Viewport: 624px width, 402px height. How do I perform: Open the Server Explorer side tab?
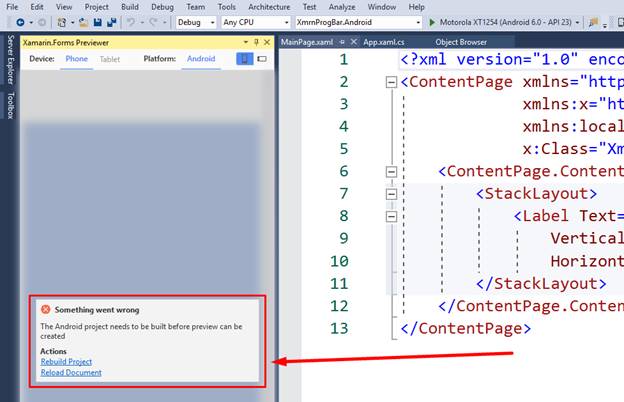click(11, 60)
